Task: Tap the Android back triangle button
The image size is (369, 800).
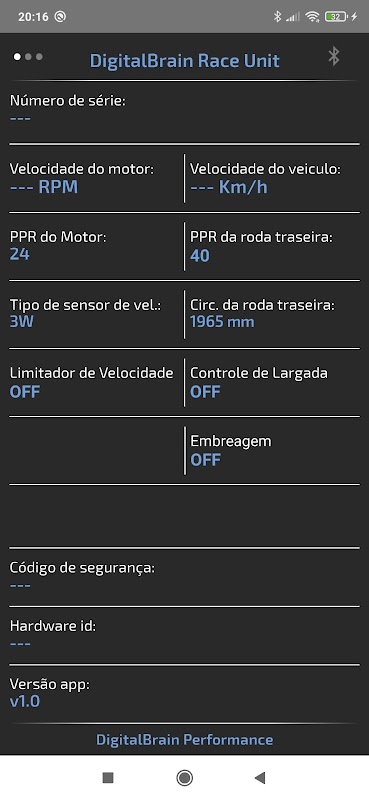Action: [x=260, y=778]
